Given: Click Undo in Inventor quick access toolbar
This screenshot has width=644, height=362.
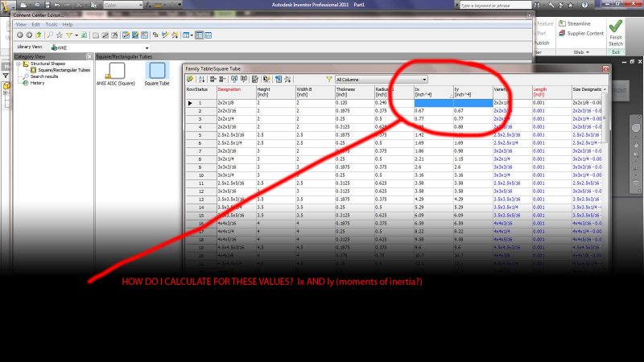Looking at the screenshot, I should tap(57, 5).
